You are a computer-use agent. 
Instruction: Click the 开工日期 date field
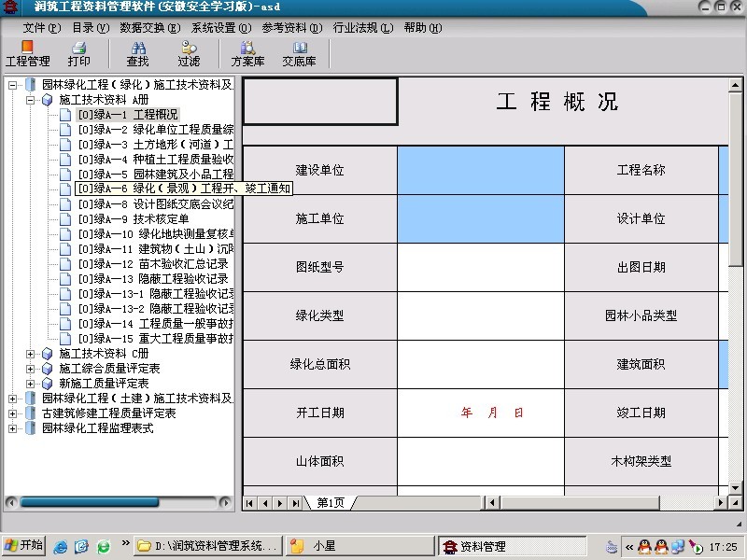pos(480,413)
